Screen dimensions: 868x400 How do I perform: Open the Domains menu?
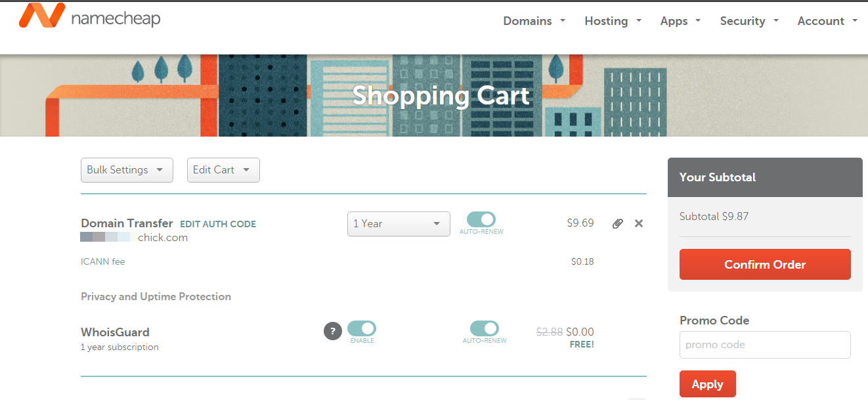[534, 21]
